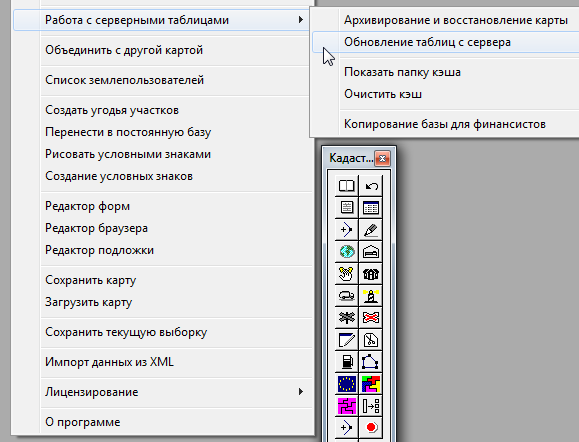This screenshot has width=579, height=442.
Task: Click the open book icon in toolbar
Action: coord(346,185)
